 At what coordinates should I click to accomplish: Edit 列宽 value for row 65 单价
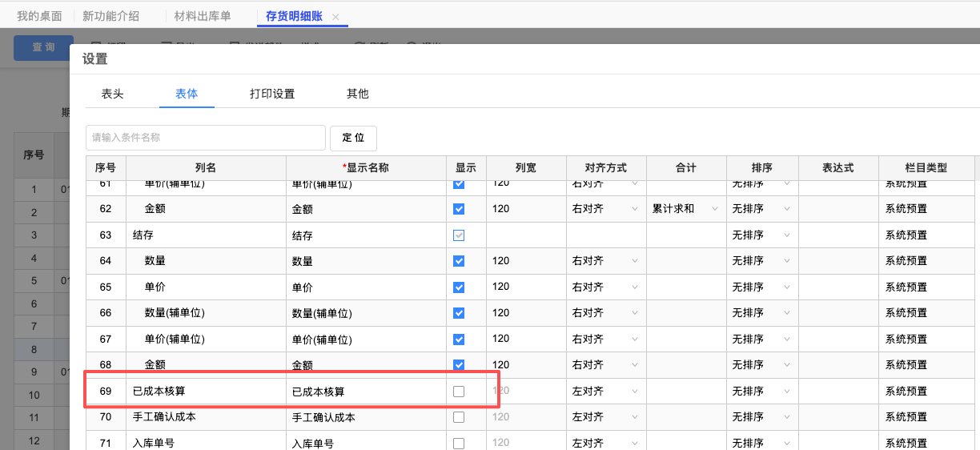(526, 287)
